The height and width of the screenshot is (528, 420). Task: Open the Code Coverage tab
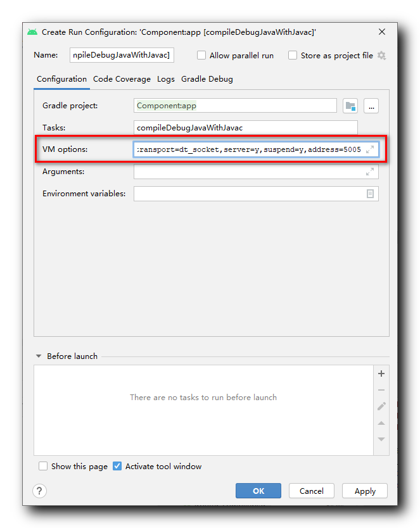point(122,79)
